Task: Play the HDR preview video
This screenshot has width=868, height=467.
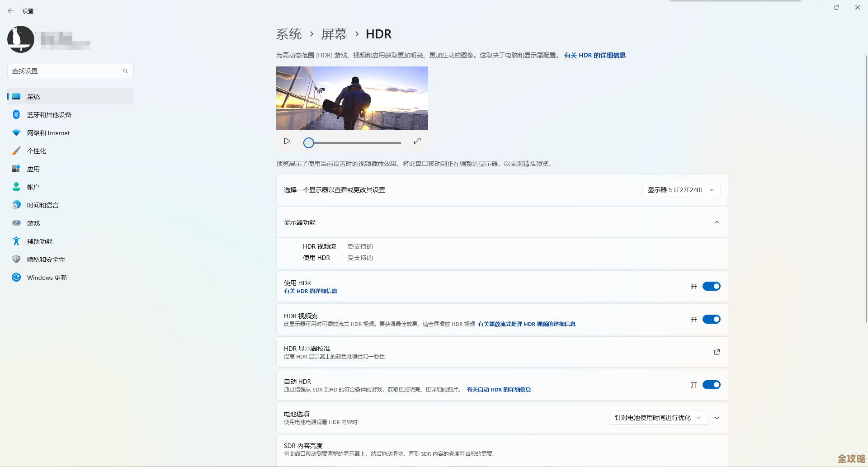Action: (x=287, y=141)
